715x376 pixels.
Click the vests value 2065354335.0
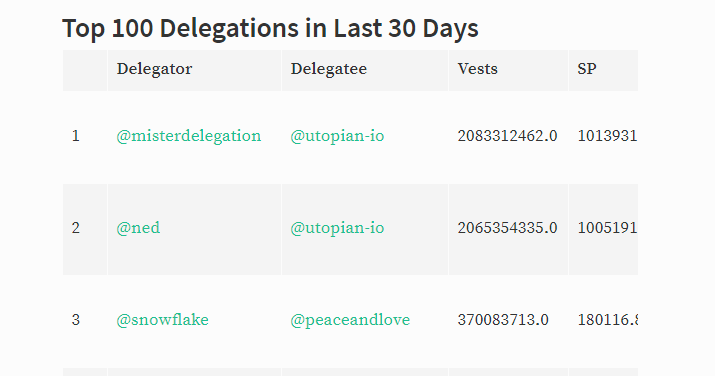508,228
